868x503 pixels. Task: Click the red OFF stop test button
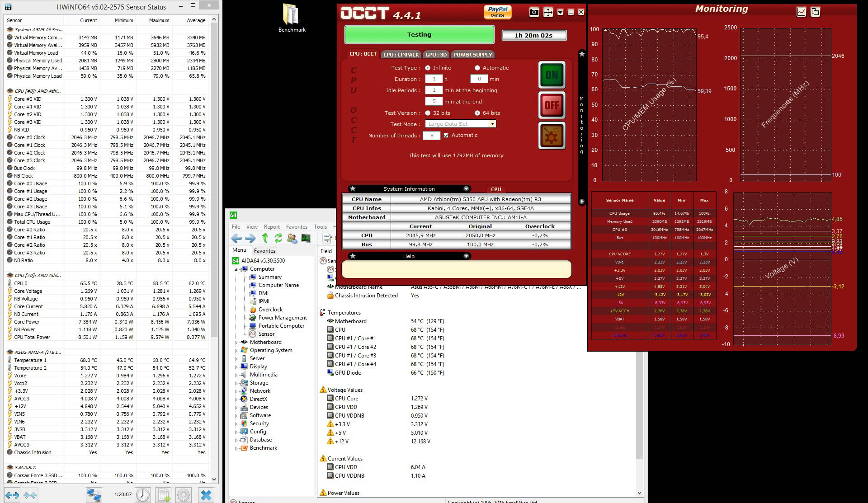coord(552,105)
